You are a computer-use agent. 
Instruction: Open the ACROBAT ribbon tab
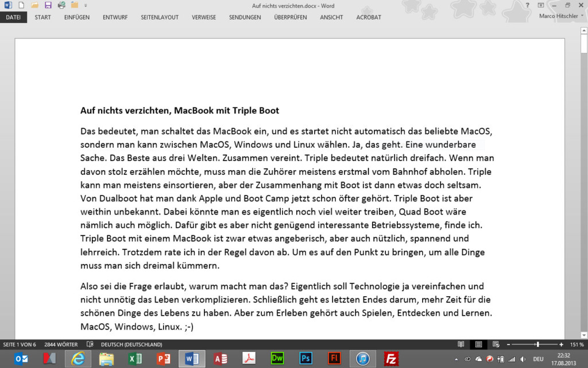tap(369, 17)
